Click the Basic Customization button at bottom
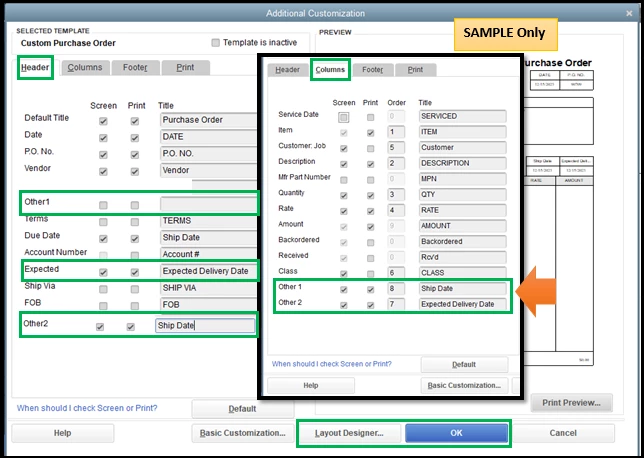Image resolution: width=644 pixels, height=458 pixels. (x=242, y=433)
